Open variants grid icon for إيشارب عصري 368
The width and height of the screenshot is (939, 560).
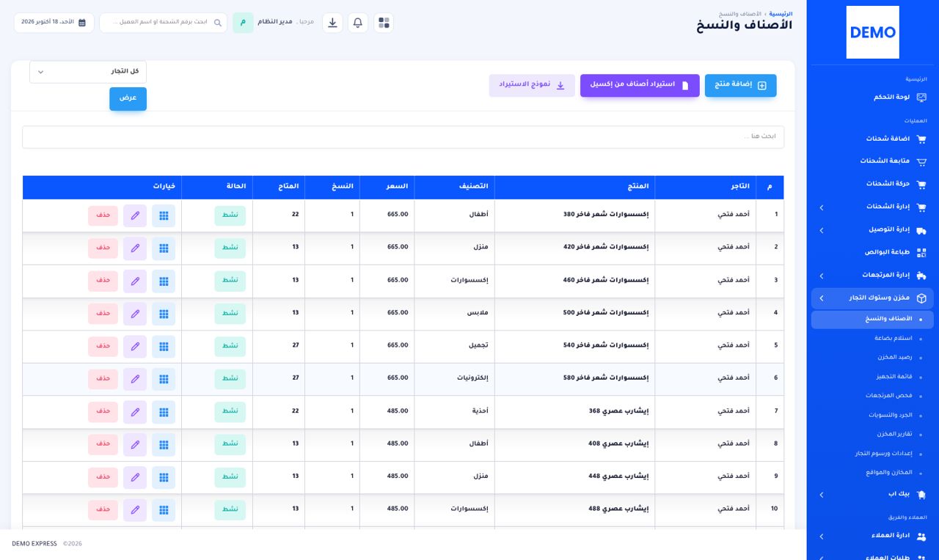tap(164, 412)
